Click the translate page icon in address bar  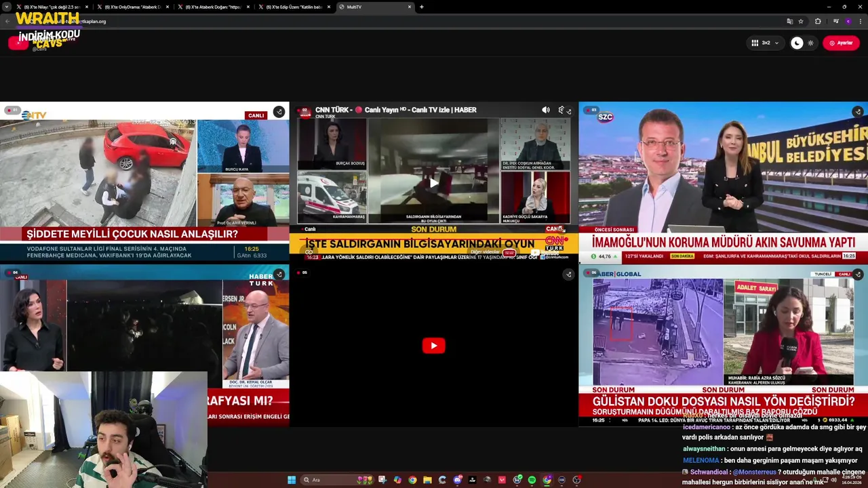coord(789,21)
